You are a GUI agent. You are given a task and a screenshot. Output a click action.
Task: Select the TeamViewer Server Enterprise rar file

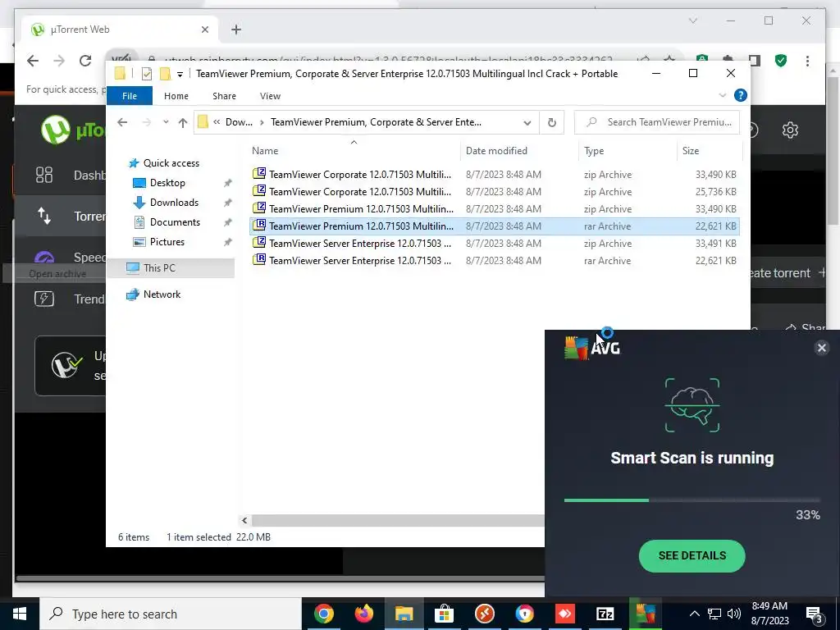[495, 260]
